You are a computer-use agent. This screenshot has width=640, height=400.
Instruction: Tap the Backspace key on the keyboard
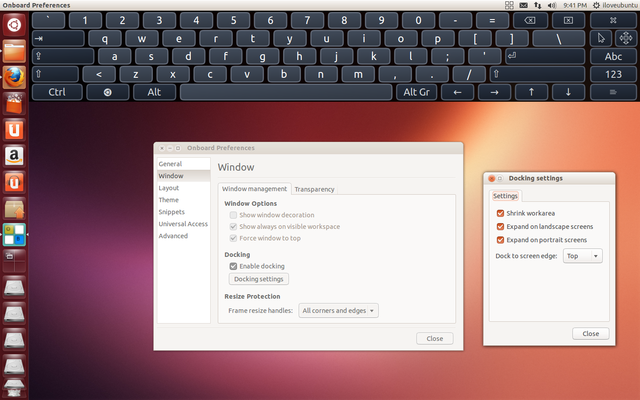pyautogui.click(x=530, y=20)
